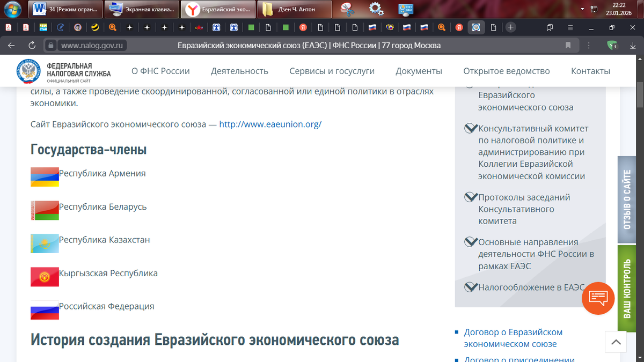Click the Belarus flag icon

click(x=45, y=210)
